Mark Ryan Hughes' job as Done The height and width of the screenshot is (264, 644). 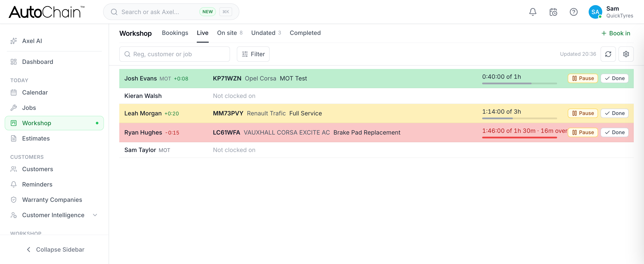point(614,132)
